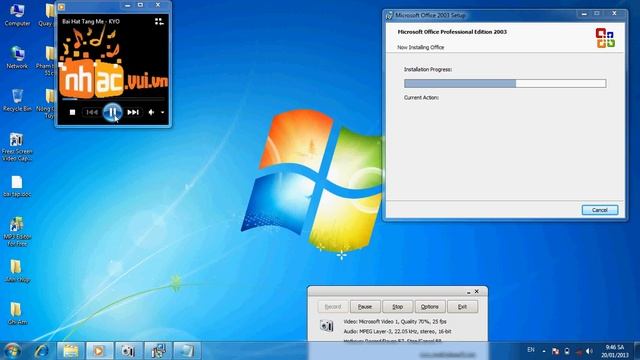Click the camera icon in recorder window
The width and height of the screenshot is (640, 360).
327,326
